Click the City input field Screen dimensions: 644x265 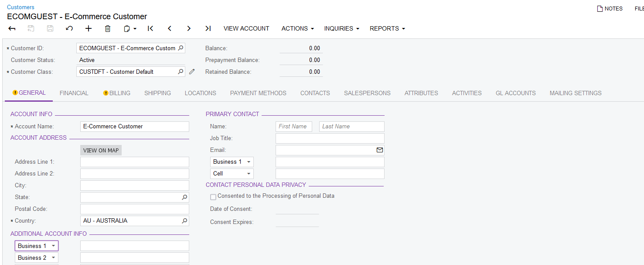pos(135,186)
